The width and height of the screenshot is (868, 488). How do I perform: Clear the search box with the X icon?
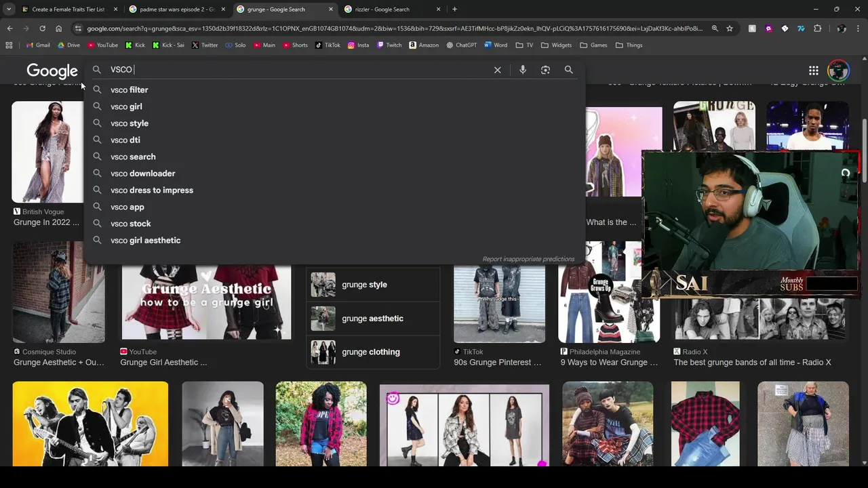point(497,70)
